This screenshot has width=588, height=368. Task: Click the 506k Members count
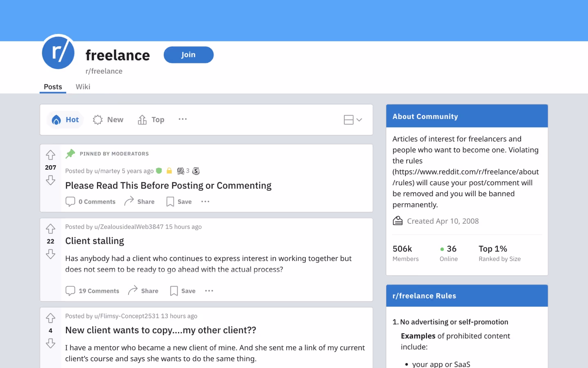point(405,253)
